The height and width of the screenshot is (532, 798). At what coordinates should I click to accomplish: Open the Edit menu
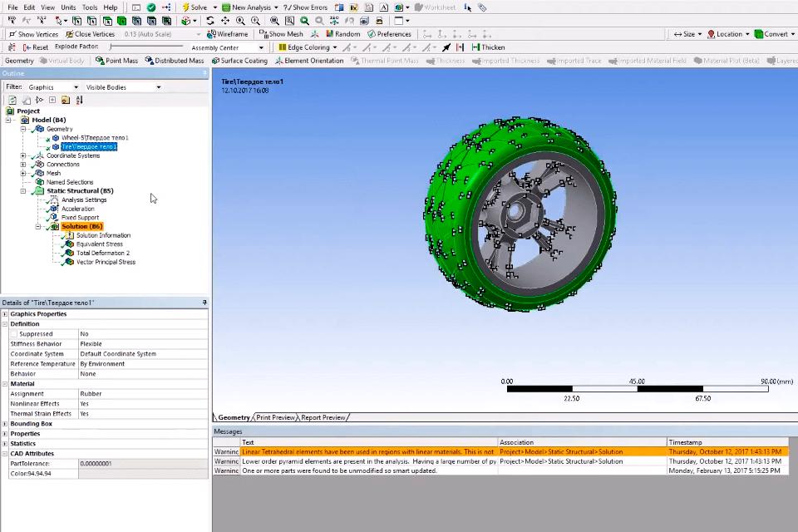click(x=30, y=7)
